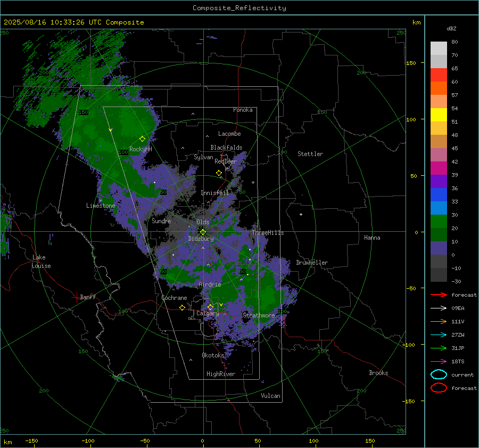This screenshot has width=479, height=448.
Task: Select the 42 dBZ pink color swatch
Action: point(439,154)
